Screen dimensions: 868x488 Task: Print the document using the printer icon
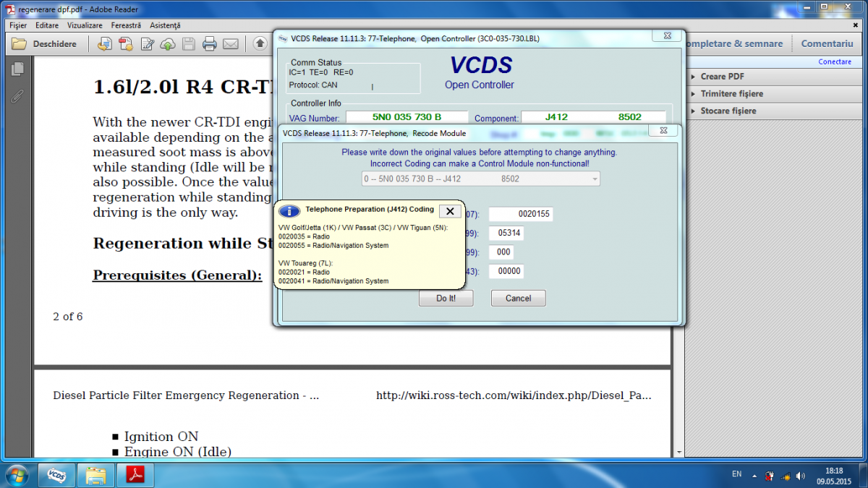(210, 44)
